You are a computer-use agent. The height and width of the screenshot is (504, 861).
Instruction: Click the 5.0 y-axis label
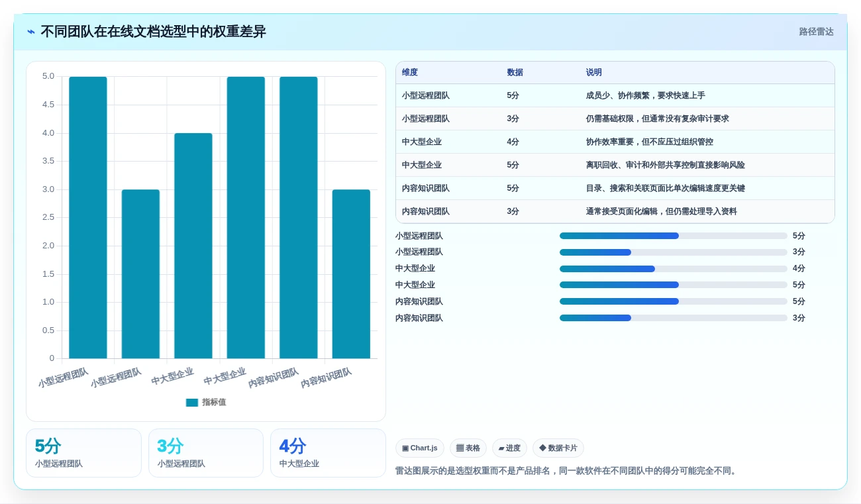[48, 76]
